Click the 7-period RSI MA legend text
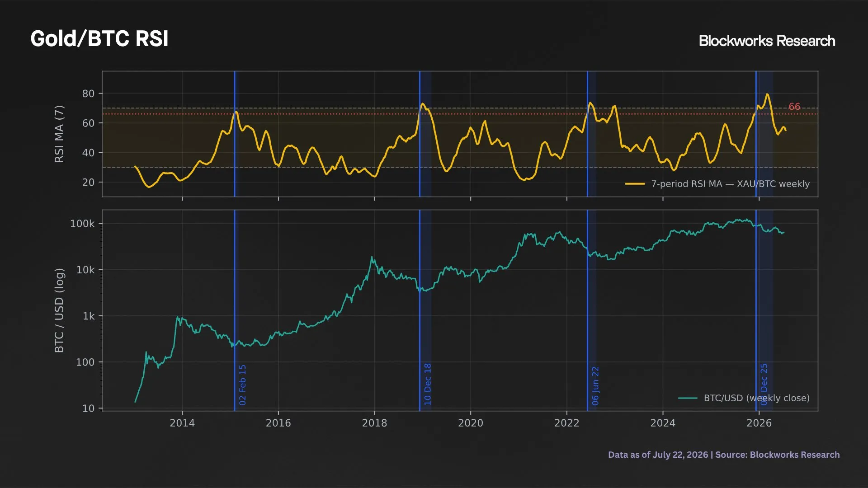Viewport: 868px width, 488px height. (730, 184)
